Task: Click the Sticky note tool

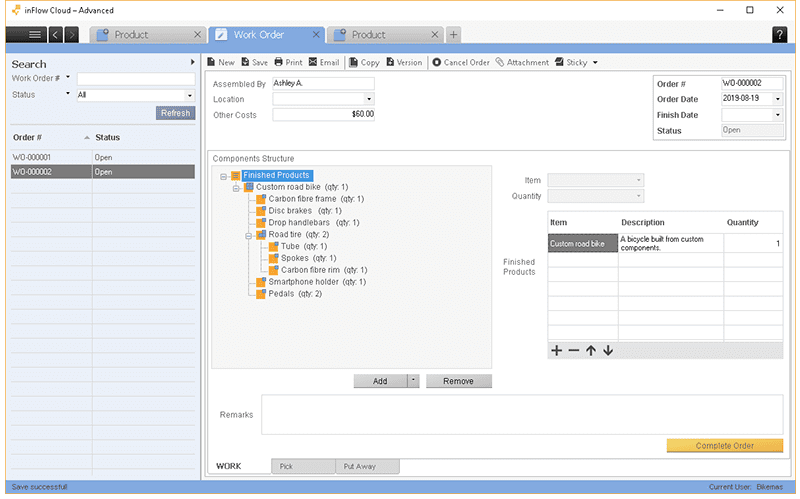Action: [x=571, y=62]
